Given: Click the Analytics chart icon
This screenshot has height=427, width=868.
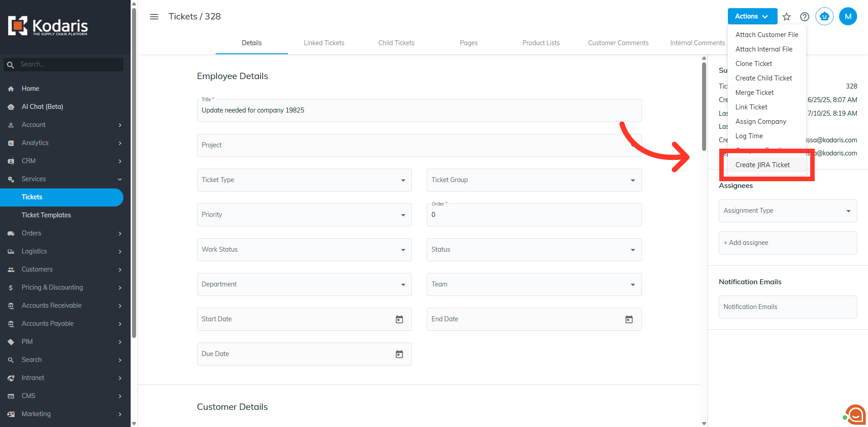Looking at the screenshot, I should [x=11, y=143].
